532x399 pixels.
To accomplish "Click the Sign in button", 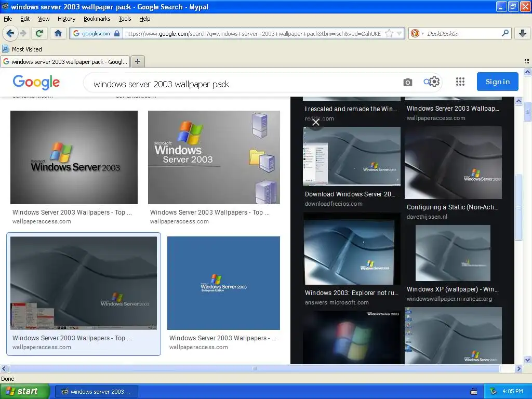I will click(497, 82).
